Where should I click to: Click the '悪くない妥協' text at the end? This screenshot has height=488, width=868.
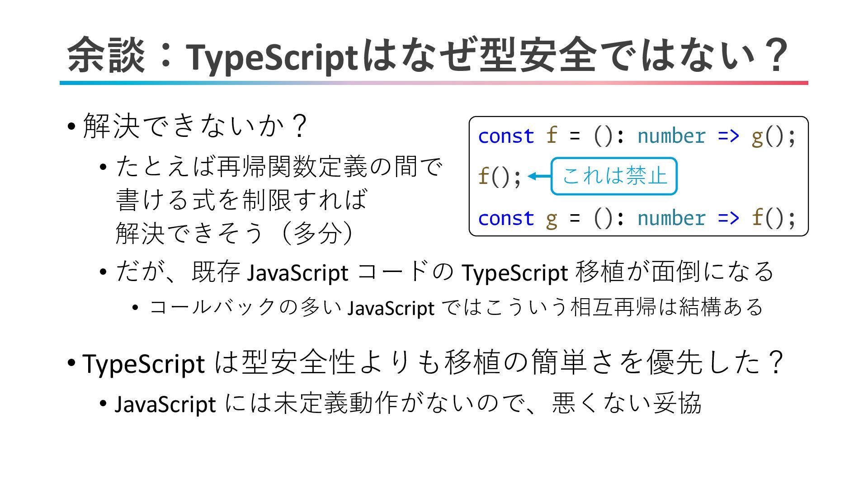coord(627,403)
